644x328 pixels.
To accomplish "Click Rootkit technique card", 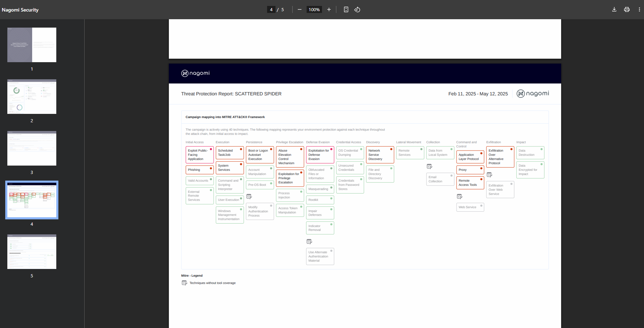I will tap(320, 200).
